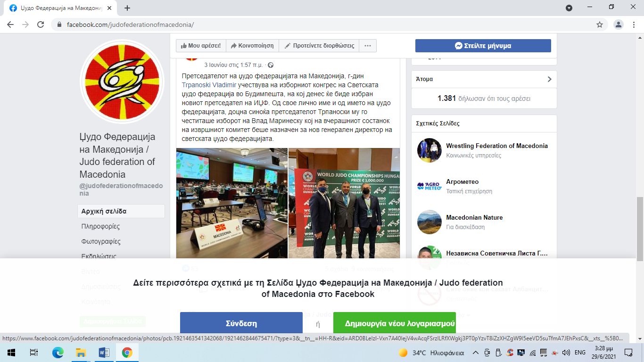Click the Agro Meteo logo icon
644x362 pixels.
429,186
